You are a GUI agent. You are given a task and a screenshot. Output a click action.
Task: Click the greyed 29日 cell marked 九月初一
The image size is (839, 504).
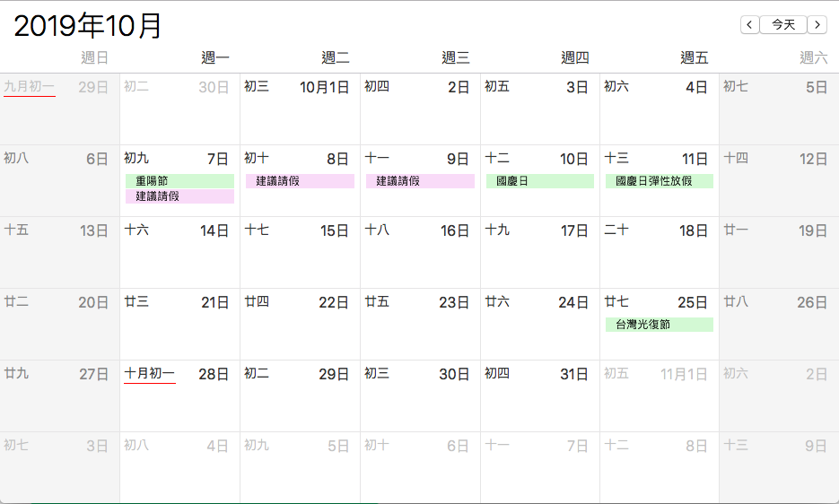pos(59,109)
